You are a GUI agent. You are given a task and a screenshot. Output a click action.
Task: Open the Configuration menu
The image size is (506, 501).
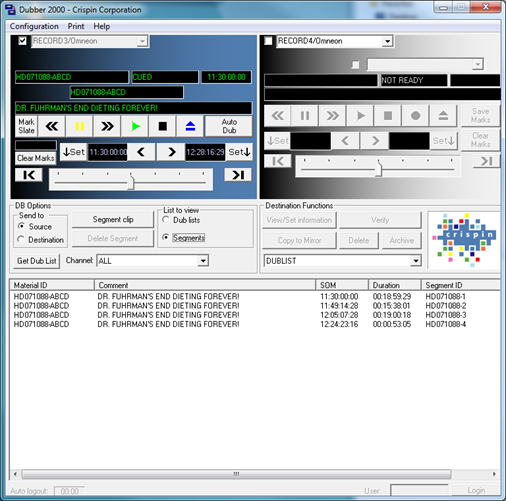coord(34,26)
